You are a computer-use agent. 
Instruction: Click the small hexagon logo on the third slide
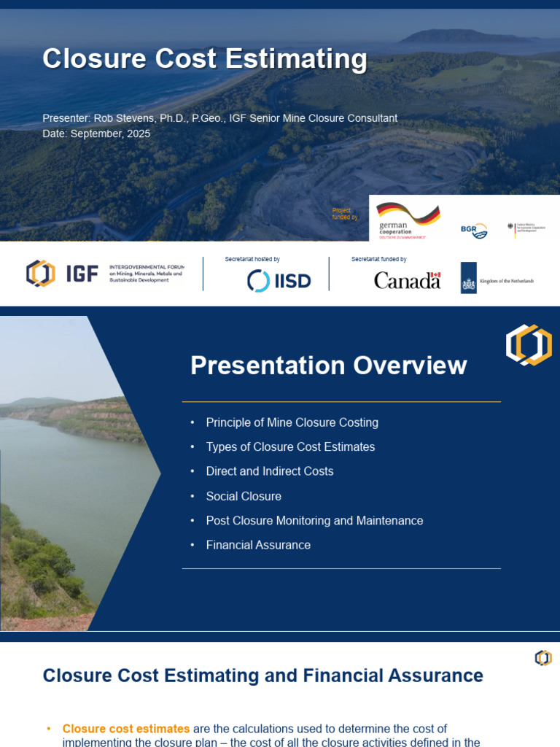click(x=543, y=658)
